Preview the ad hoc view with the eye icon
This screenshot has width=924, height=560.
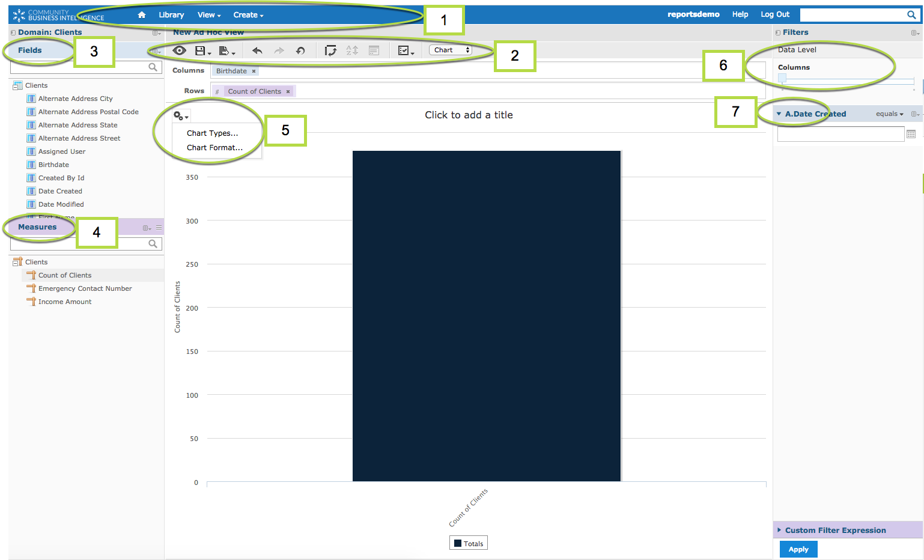[x=179, y=50]
